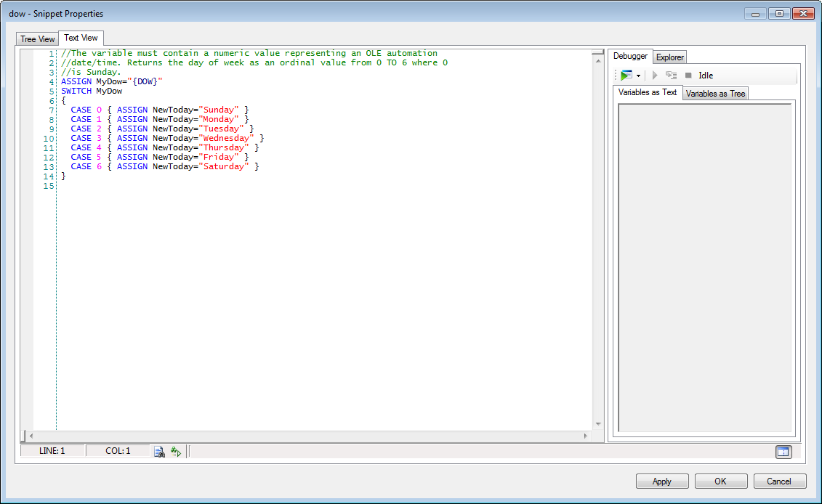Confirm with the OK button

720,481
